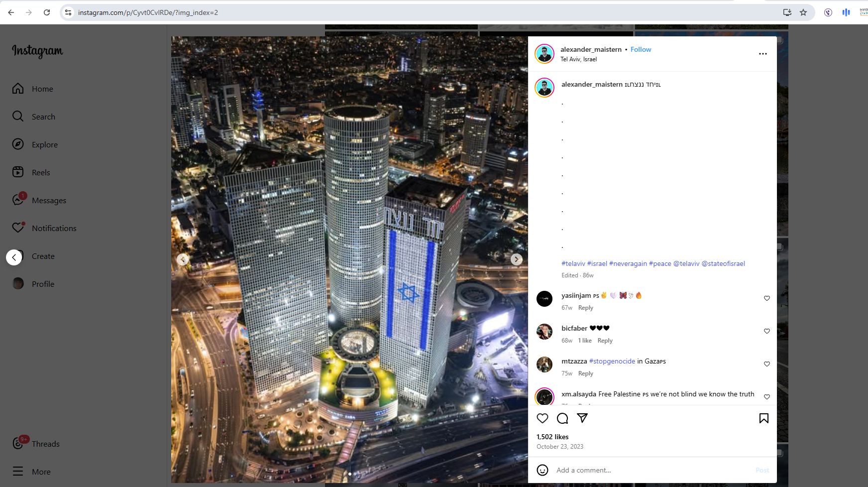868x487 pixels.
Task: Reply to mtzazza's comment
Action: (586, 373)
